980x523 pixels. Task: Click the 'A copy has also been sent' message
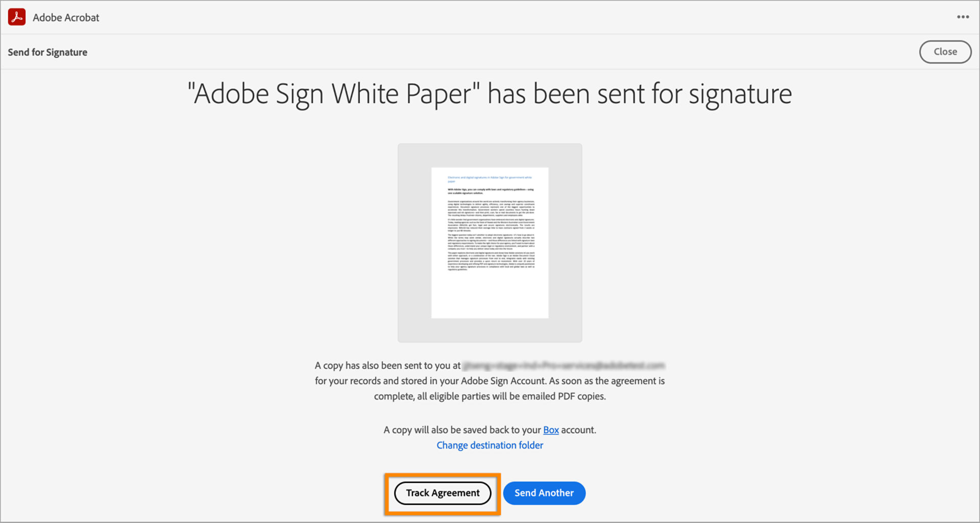(x=490, y=381)
